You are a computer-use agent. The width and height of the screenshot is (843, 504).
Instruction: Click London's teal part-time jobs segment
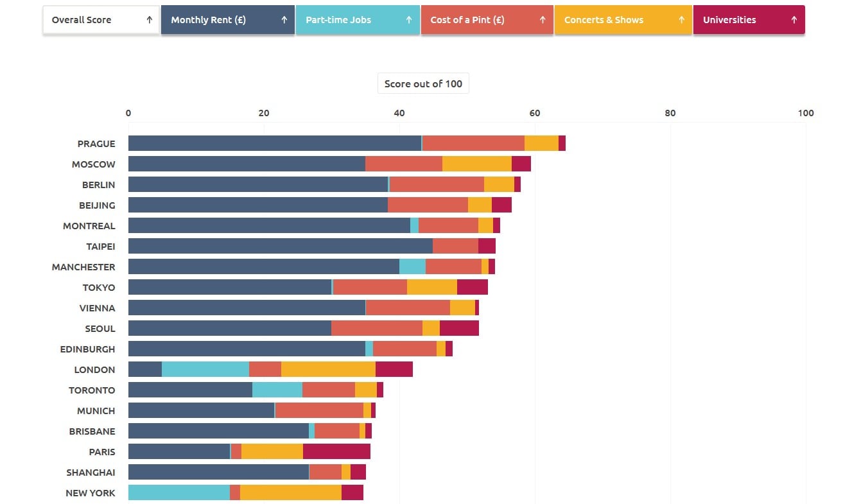[x=205, y=369]
